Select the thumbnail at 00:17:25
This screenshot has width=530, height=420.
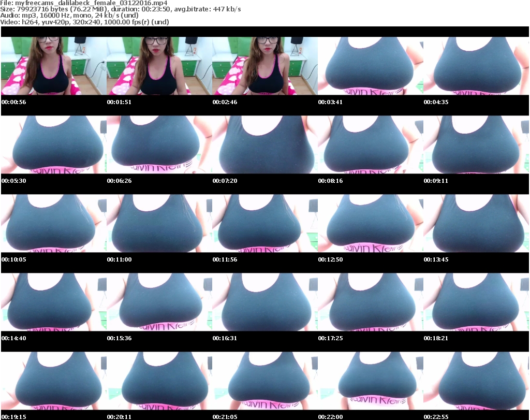(371, 302)
